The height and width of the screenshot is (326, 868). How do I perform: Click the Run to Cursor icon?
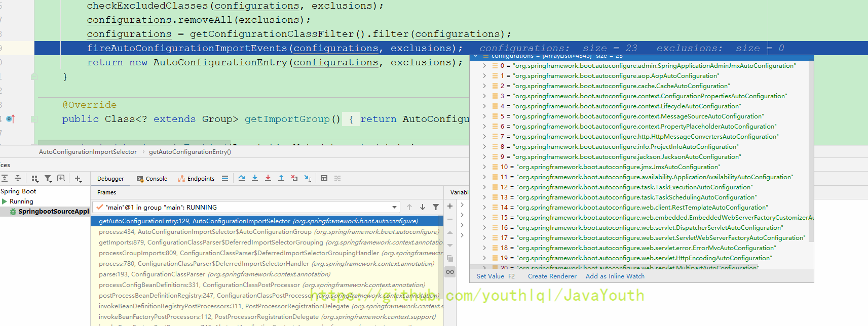[x=308, y=178]
